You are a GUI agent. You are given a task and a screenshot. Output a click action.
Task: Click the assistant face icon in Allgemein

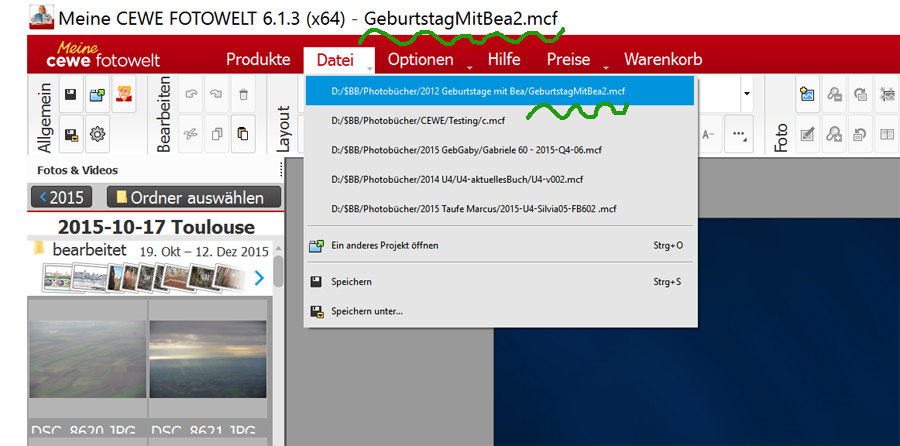(124, 94)
